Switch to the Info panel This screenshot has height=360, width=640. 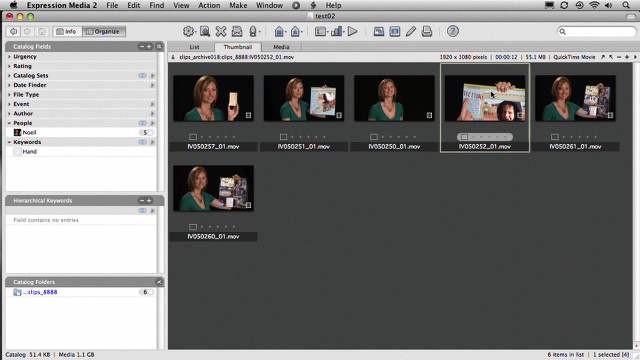(x=67, y=31)
